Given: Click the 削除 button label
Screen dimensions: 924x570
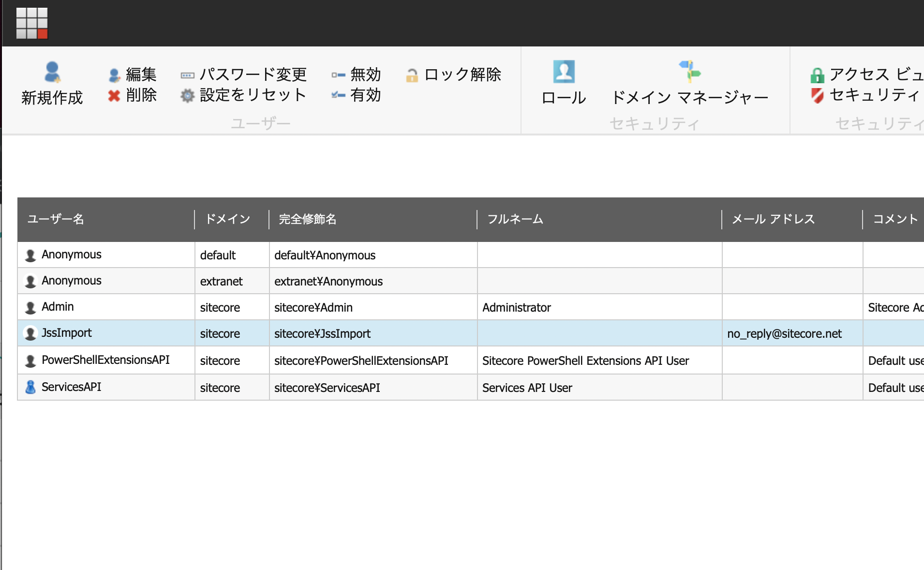Looking at the screenshot, I should point(141,95).
